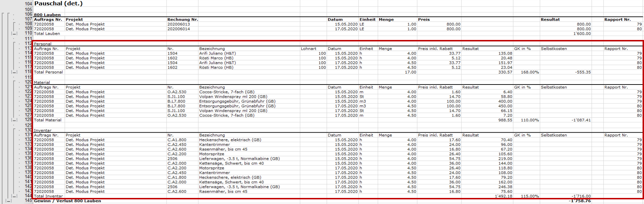
Task: Collapse the outline group at Total Personal row
Action: 14,72
